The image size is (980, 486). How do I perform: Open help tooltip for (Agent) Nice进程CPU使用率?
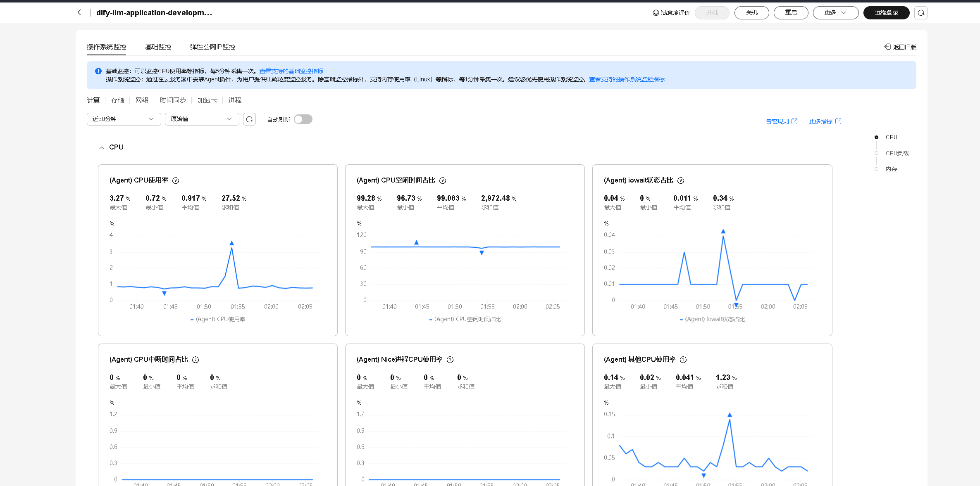tap(450, 360)
